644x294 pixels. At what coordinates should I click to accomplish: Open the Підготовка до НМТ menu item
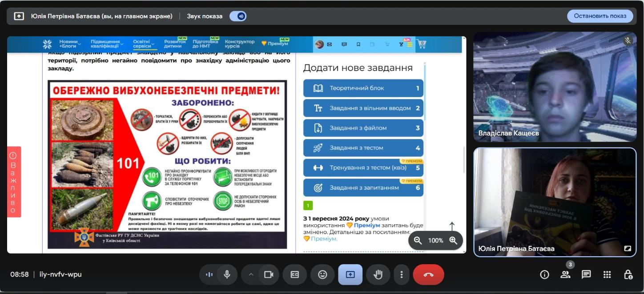click(205, 44)
